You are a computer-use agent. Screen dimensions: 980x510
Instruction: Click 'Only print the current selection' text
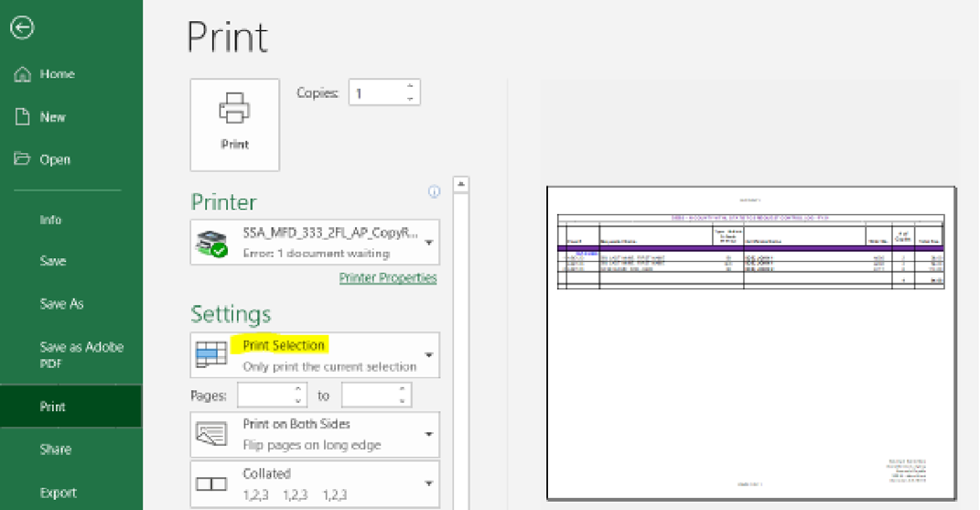pyautogui.click(x=329, y=366)
